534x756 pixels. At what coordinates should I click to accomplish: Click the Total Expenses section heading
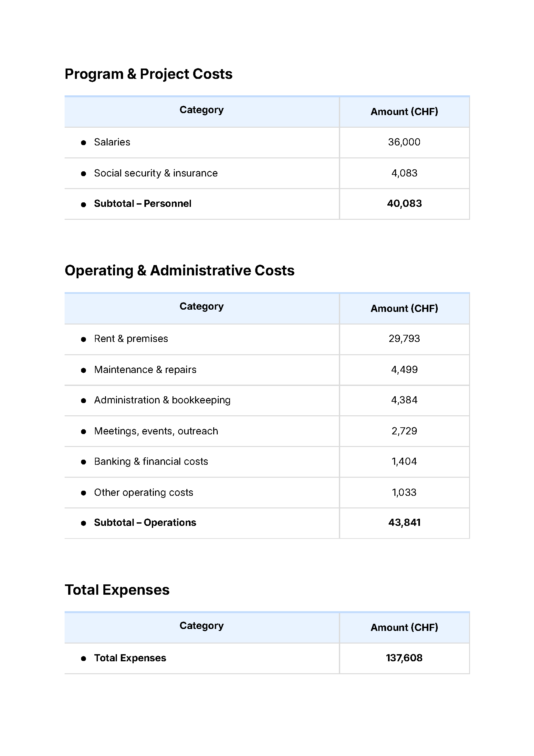click(117, 590)
